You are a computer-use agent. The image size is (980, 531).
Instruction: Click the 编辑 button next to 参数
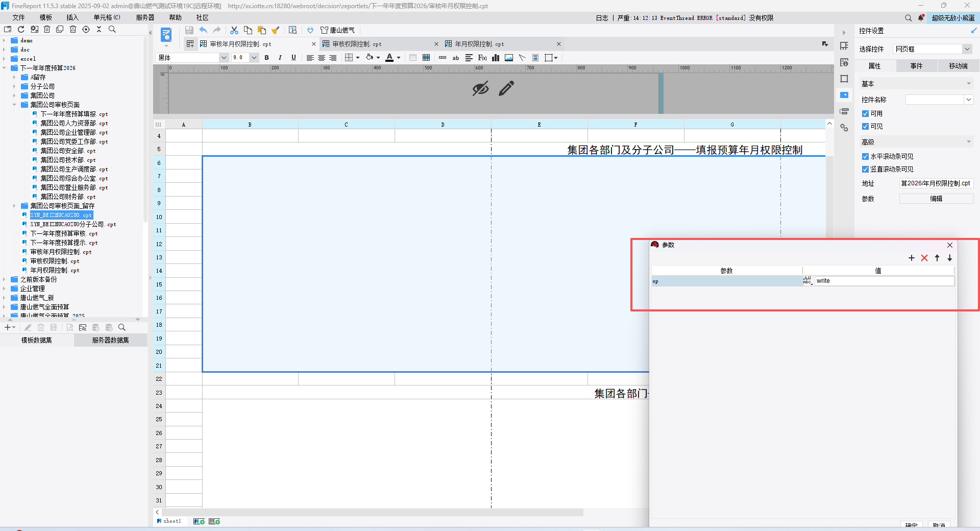936,199
